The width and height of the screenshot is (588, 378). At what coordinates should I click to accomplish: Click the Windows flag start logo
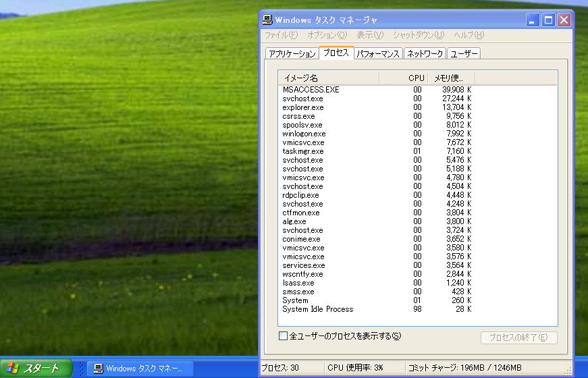pos(12,368)
